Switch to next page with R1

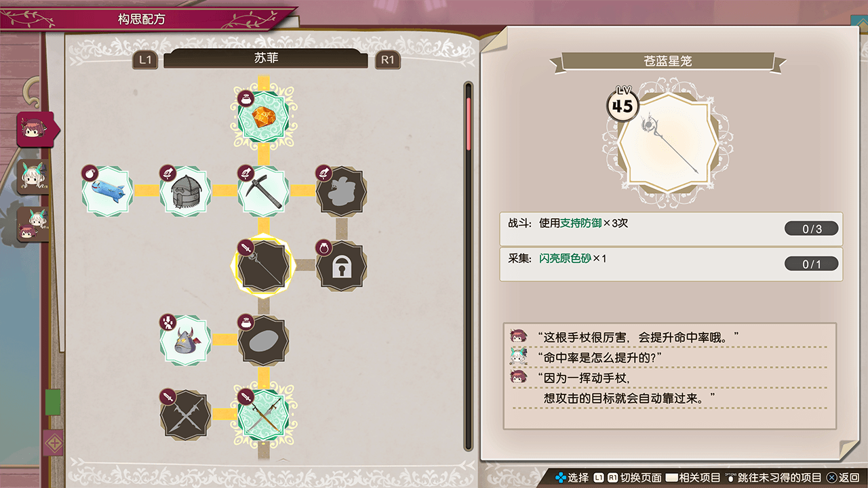[387, 60]
